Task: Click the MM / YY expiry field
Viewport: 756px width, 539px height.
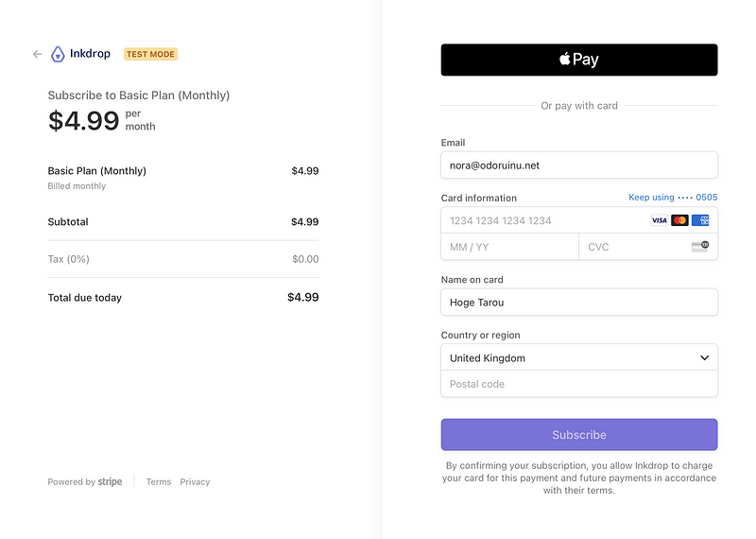Action: (x=509, y=247)
